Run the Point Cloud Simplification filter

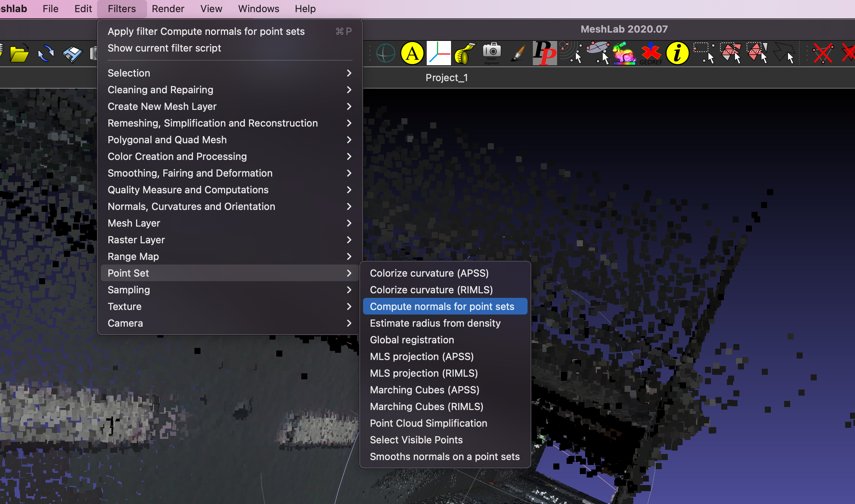click(x=428, y=423)
